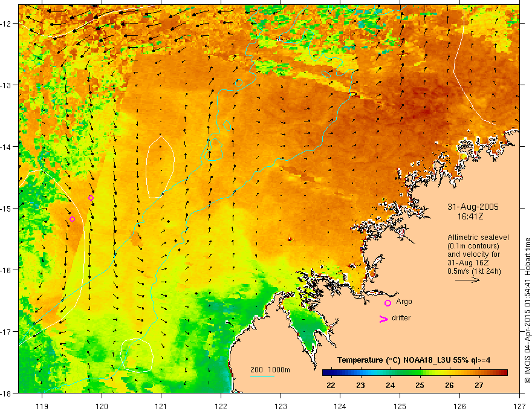
Task: Click the longitude axis label 122
Action: coord(221,406)
